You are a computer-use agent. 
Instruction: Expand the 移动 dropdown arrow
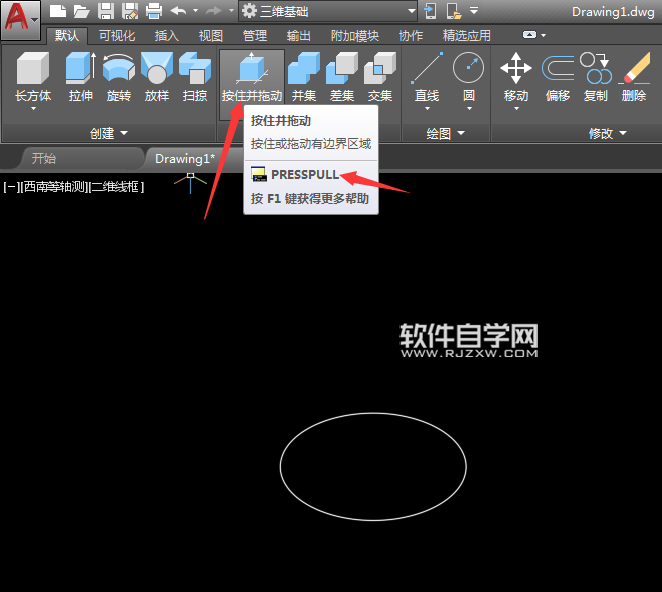click(x=516, y=109)
